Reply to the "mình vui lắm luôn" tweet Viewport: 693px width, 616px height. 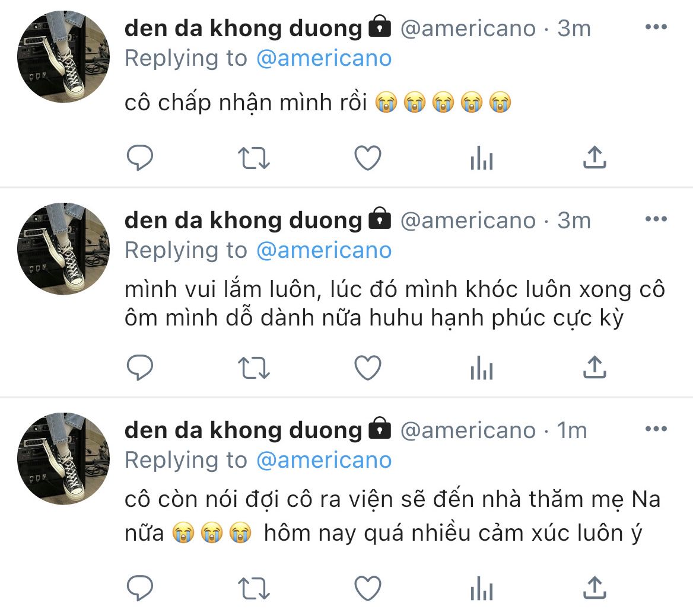[141, 368]
